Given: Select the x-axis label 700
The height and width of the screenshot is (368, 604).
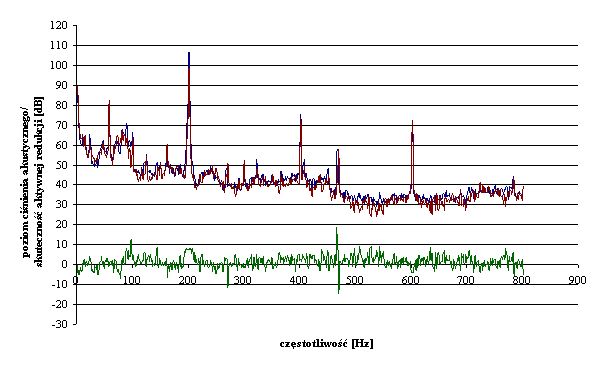Looking at the screenshot, I should [466, 280].
